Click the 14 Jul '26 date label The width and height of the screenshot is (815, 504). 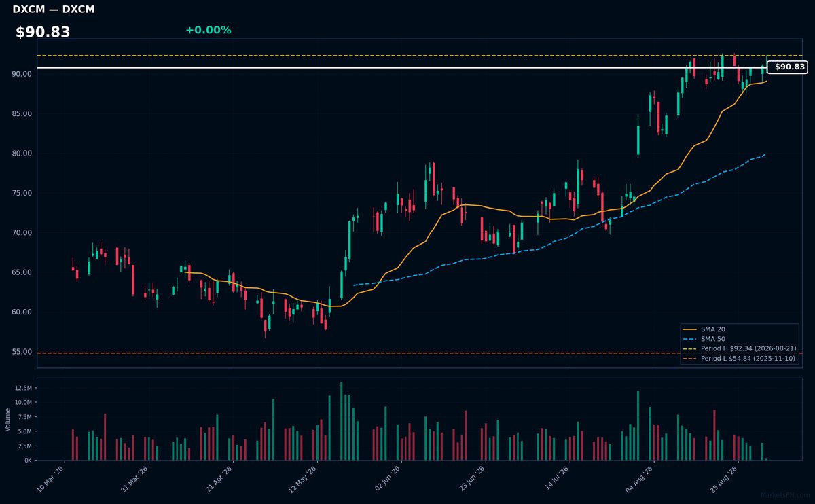click(x=556, y=480)
